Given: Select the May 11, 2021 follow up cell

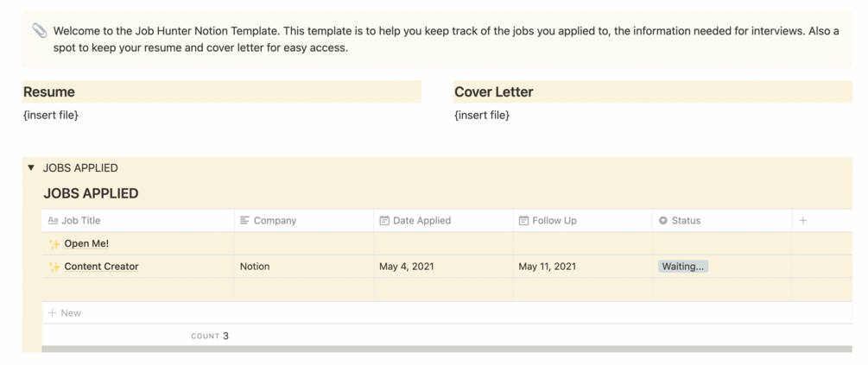Looking at the screenshot, I should pos(548,267).
